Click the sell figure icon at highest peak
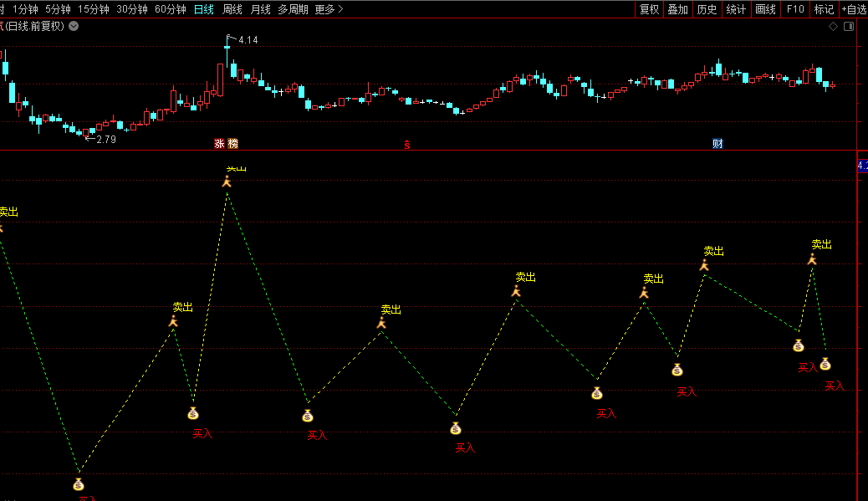Viewport: 868px width, 501px height. 226,181
